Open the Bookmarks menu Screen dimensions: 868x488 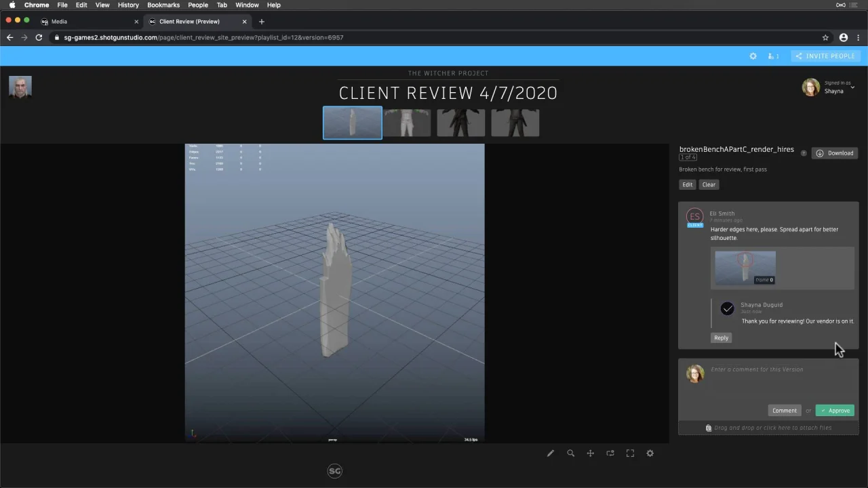pyautogui.click(x=163, y=5)
